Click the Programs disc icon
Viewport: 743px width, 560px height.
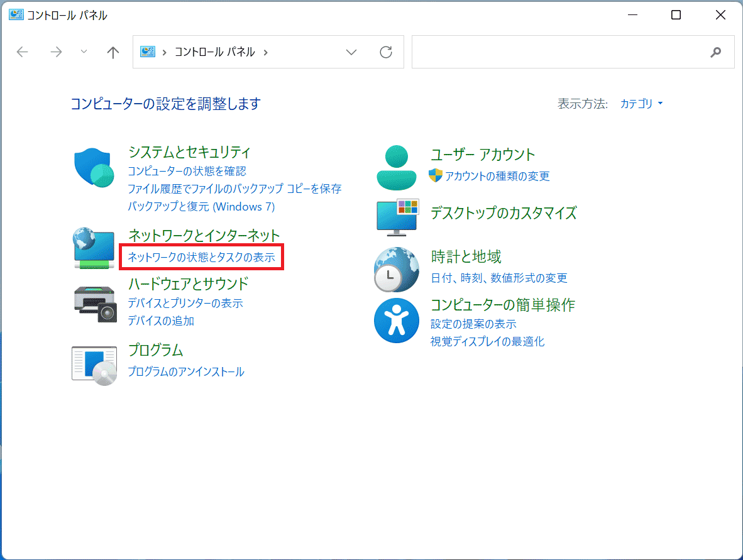coord(94,365)
